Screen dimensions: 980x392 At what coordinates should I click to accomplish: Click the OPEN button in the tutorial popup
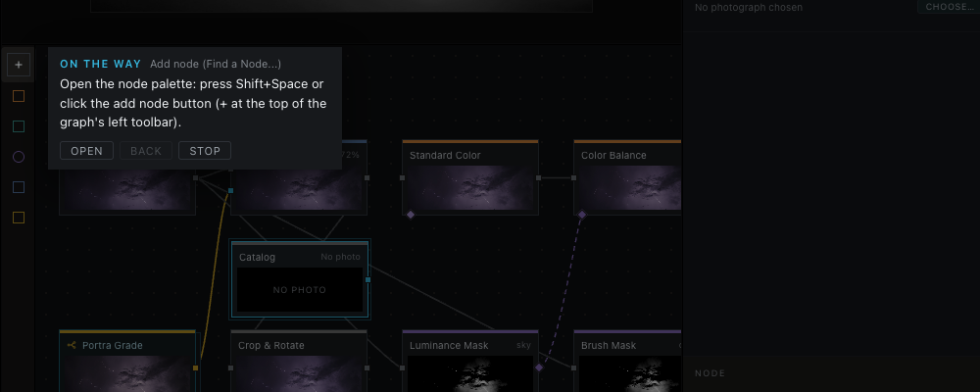tap(87, 151)
